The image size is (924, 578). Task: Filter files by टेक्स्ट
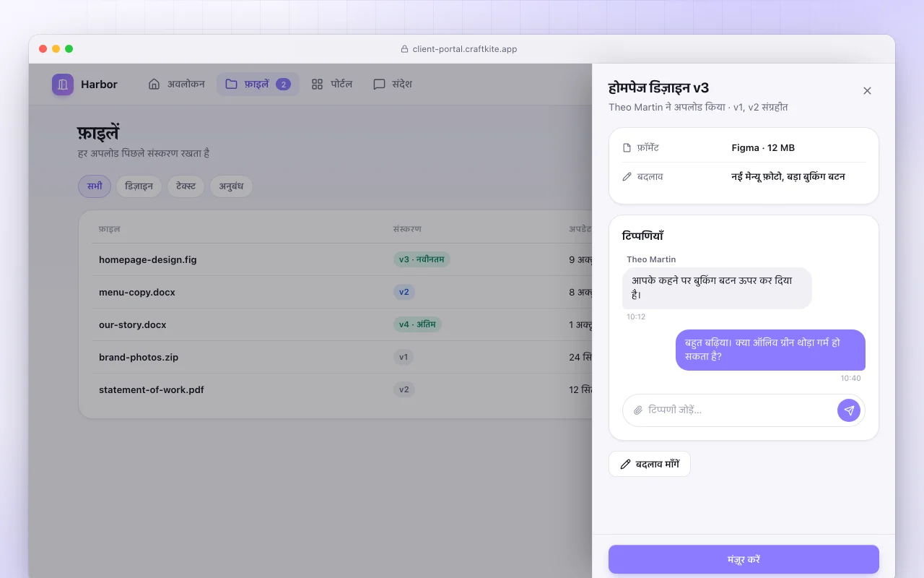[186, 186]
